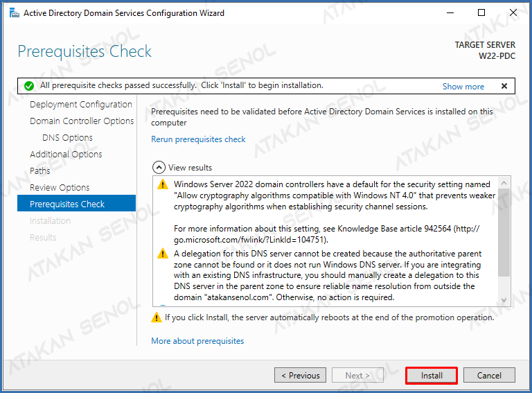Collapse the View results section
The height and width of the screenshot is (393, 532).
click(x=159, y=167)
